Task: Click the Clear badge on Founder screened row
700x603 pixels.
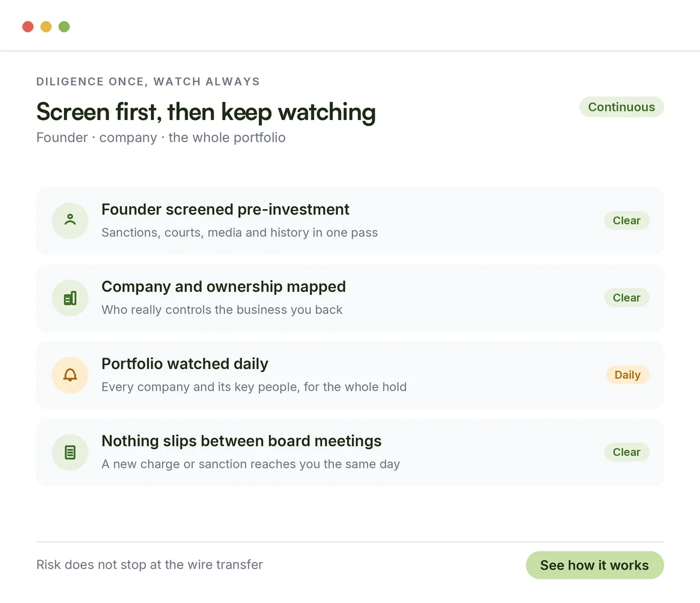Action: 626,220
